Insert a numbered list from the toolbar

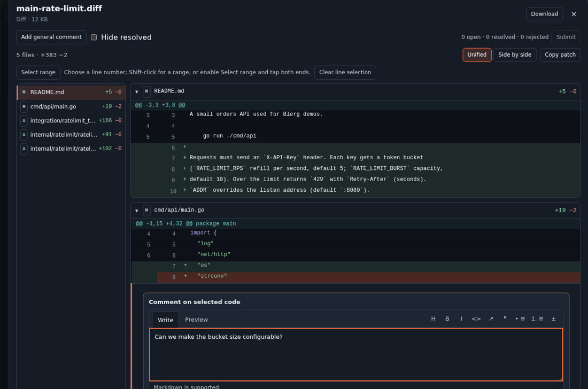coord(537,319)
